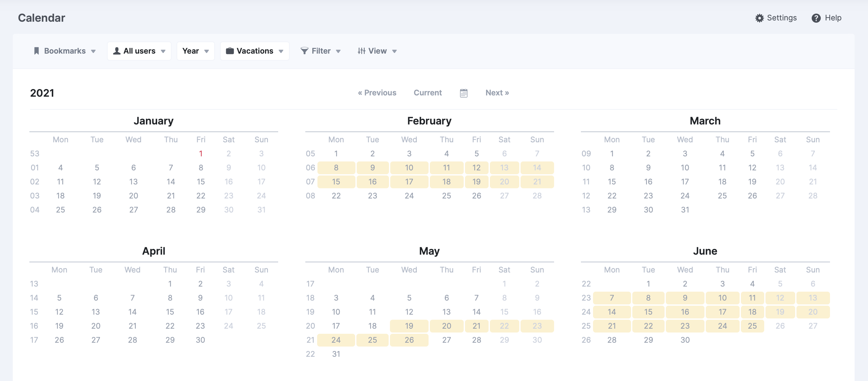Open the date picker calendar icon
The width and height of the screenshot is (868, 381).
click(x=464, y=93)
